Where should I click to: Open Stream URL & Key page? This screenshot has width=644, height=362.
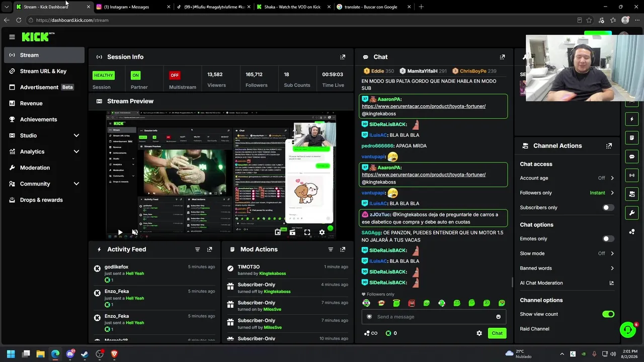[44, 71]
